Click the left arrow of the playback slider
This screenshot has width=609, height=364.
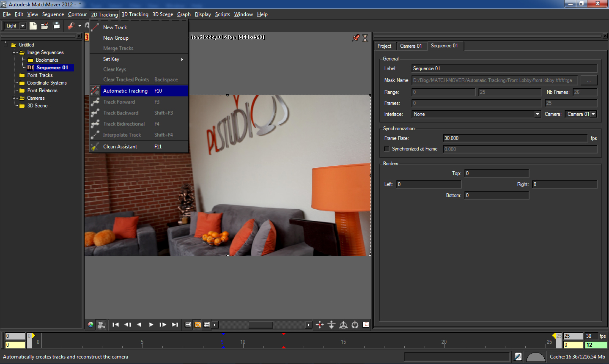pyautogui.click(x=215, y=325)
